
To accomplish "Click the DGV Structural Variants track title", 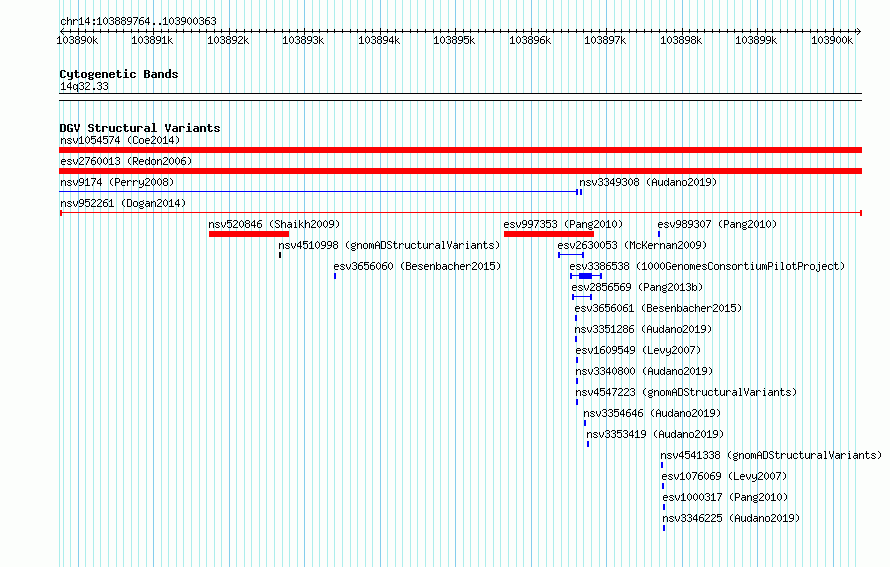I will click(x=140, y=128).
